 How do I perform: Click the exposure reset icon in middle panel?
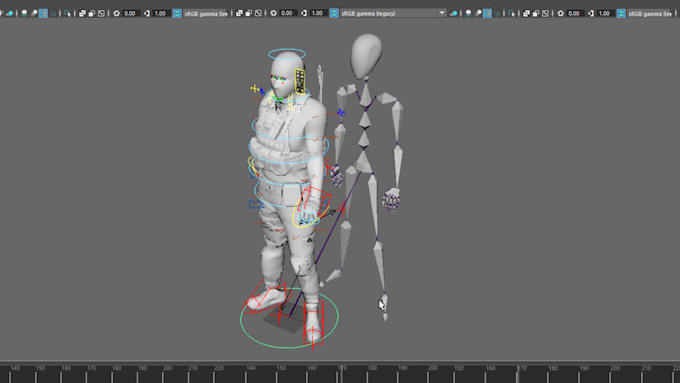(273, 13)
